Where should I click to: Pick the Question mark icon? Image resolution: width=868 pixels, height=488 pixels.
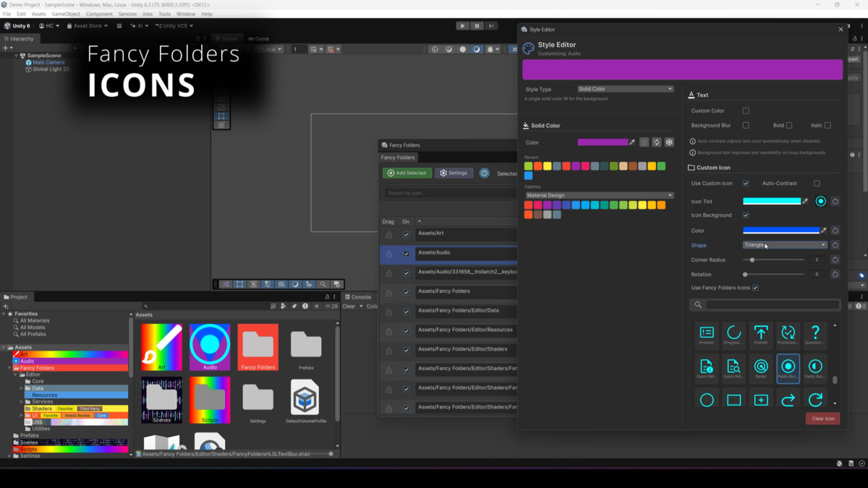tap(815, 335)
